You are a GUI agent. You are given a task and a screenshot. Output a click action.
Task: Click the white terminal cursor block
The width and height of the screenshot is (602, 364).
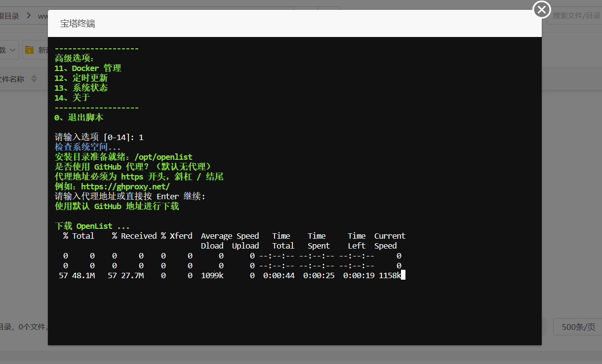[403, 275]
